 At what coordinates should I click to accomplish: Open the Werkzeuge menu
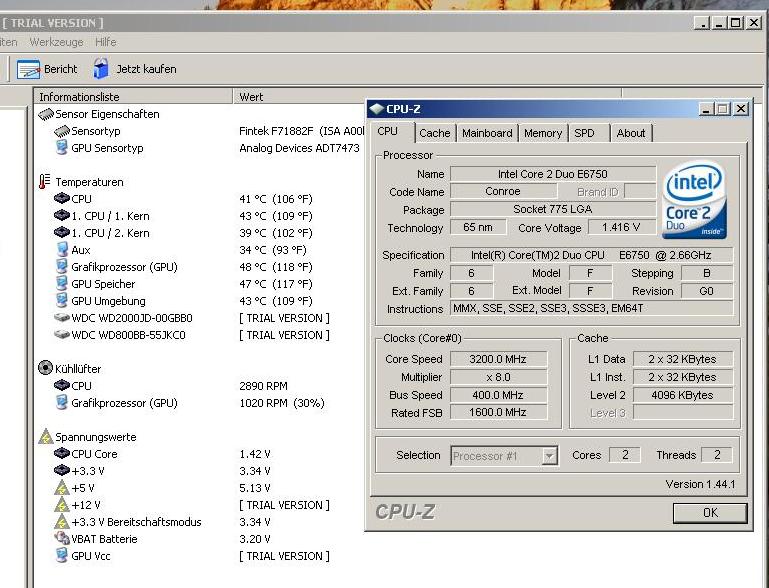tap(56, 42)
